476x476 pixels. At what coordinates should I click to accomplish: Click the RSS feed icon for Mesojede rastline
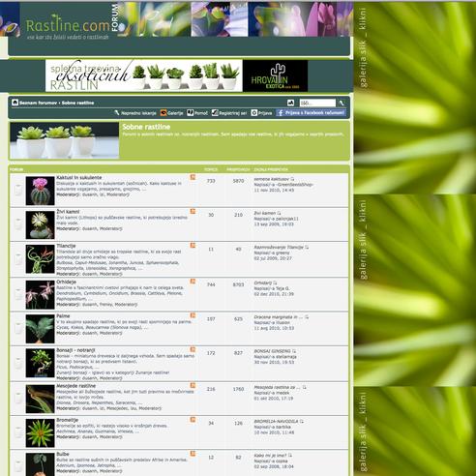pyautogui.click(x=193, y=385)
